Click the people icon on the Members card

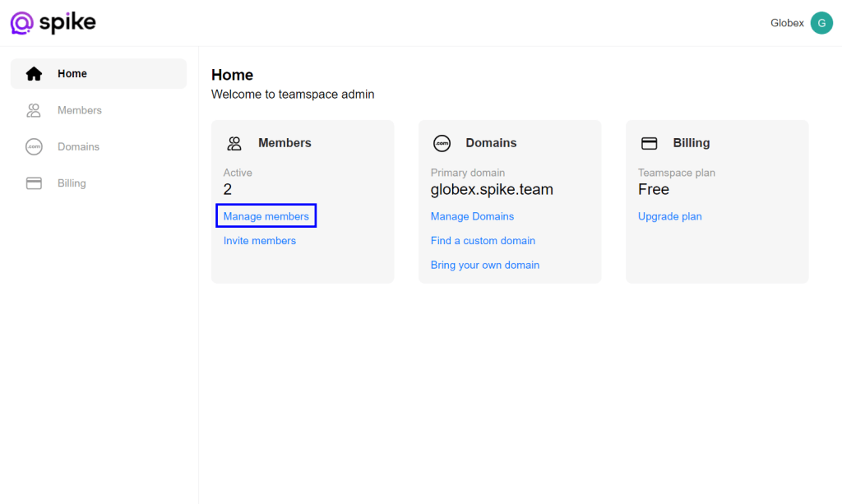pyautogui.click(x=234, y=142)
